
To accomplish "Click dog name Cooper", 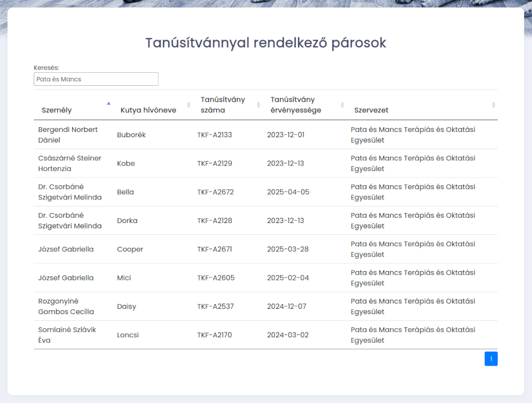I will coord(130,249).
